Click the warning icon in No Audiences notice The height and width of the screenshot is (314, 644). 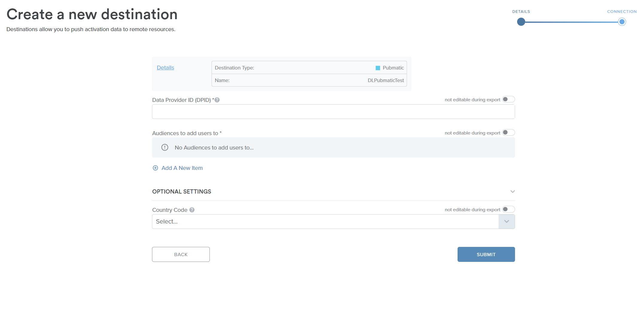(165, 147)
